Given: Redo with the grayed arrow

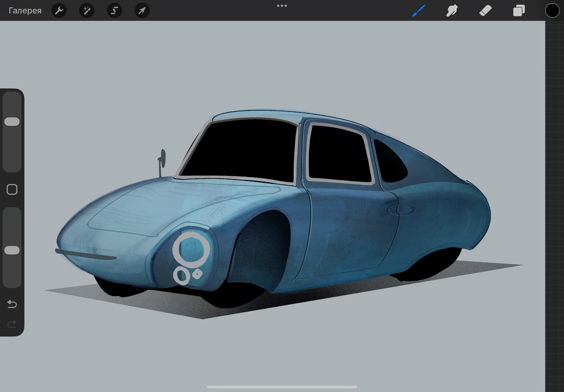Looking at the screenshot, I should coord(12,324).
